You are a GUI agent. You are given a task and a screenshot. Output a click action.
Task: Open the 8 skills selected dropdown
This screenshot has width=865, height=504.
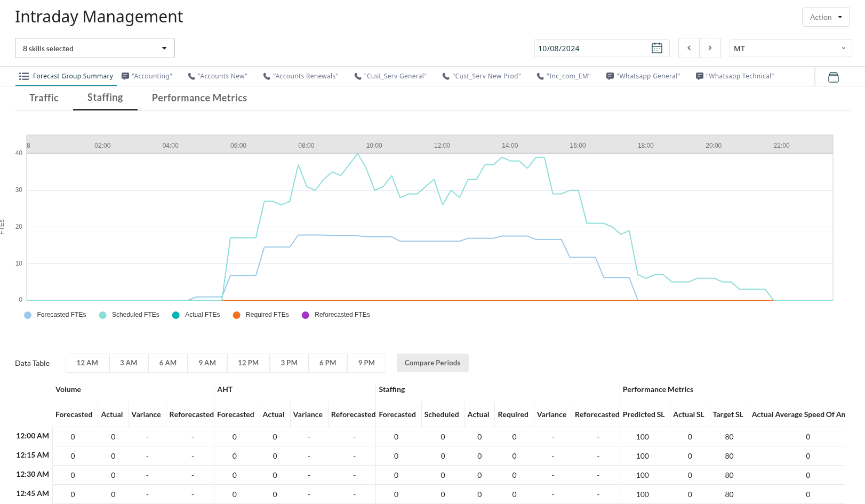(x=94, y=48)
